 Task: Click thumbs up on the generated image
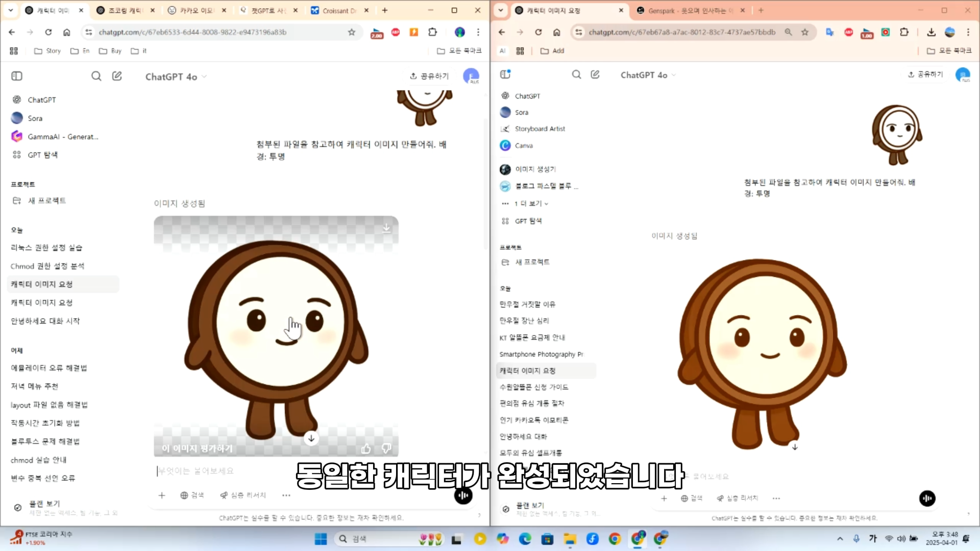(x=366, y=448)
